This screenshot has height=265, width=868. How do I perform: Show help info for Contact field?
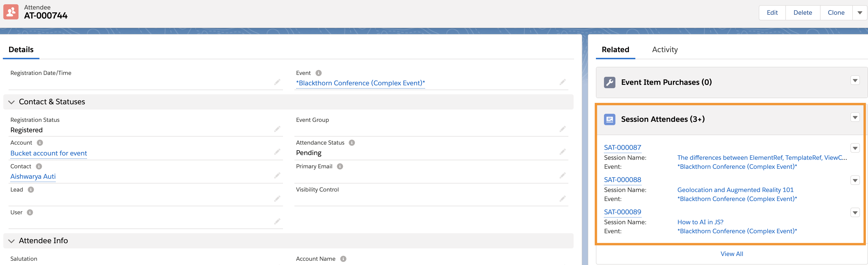[39, 166]
